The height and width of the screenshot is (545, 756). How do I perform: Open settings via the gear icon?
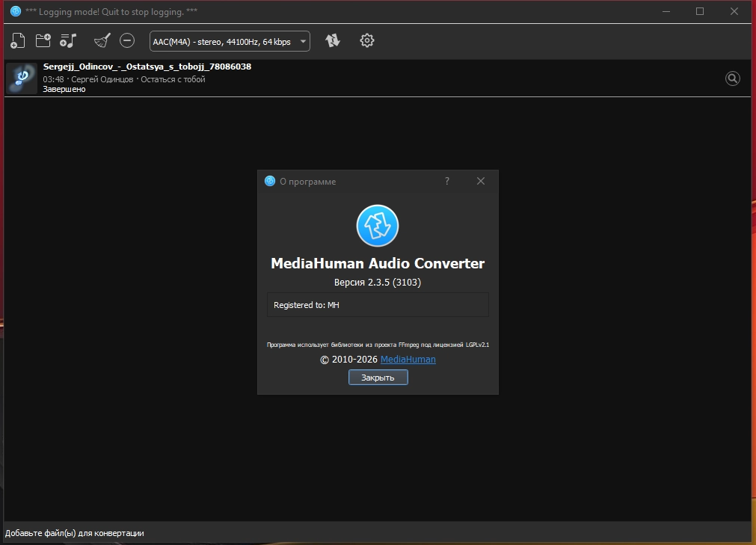tap(366, 41)
